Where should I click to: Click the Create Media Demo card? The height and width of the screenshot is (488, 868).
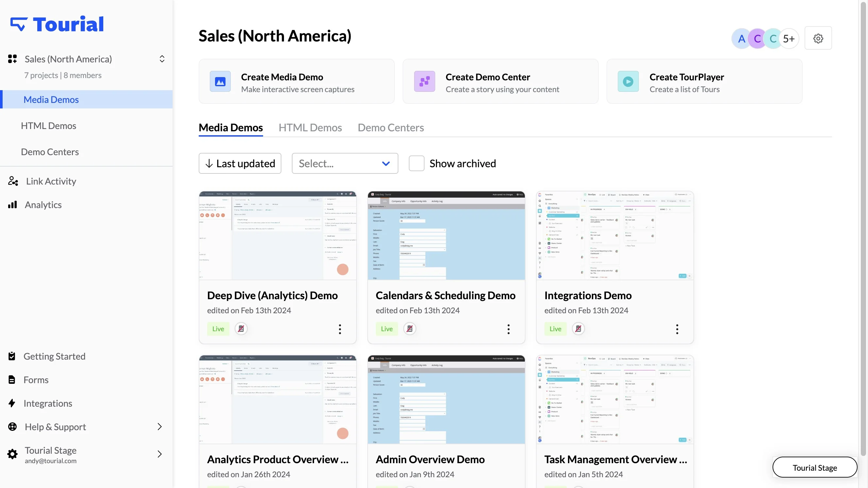click(296, 82)
